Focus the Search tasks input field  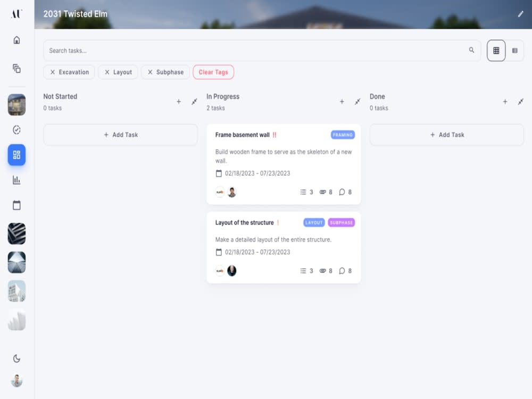click(262, 51)
